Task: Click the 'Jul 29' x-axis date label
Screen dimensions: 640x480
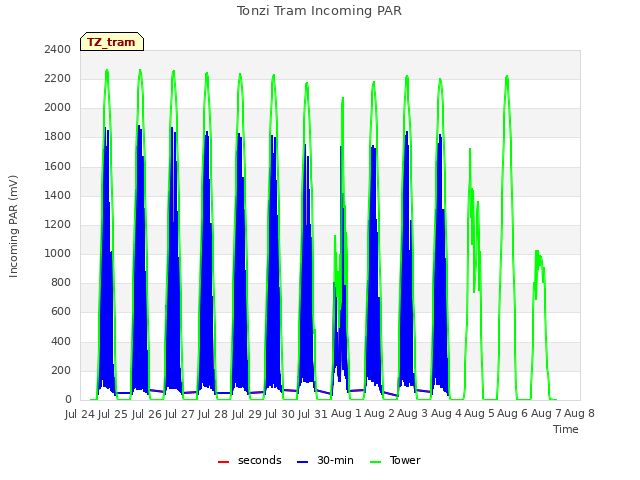Action: tap(247, 414)
